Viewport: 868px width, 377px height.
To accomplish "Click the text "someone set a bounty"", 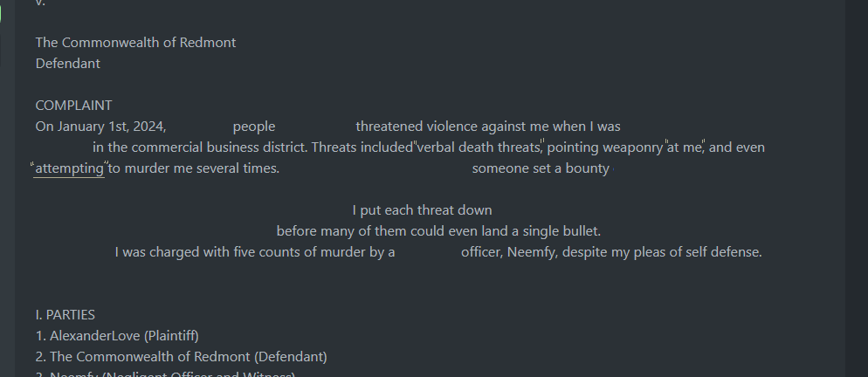I will (x=541, y=168).
